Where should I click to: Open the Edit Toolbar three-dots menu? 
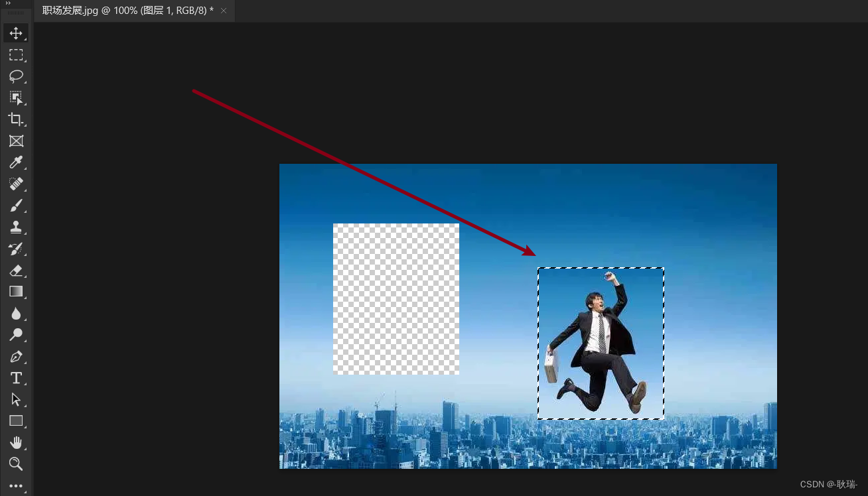pos(16,486)
